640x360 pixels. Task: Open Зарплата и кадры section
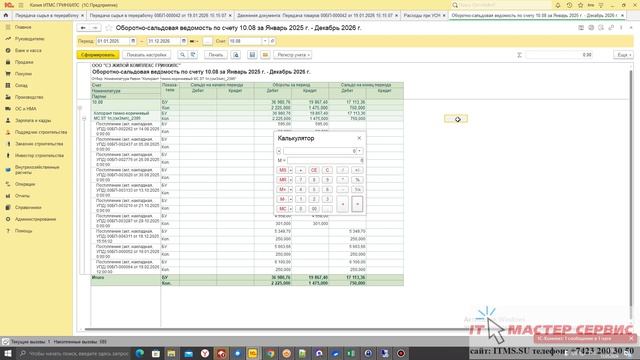tap(33, 120)
